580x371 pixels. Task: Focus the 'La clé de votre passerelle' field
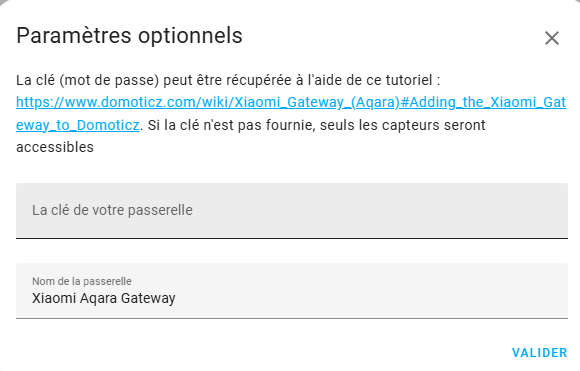point(291,210)
